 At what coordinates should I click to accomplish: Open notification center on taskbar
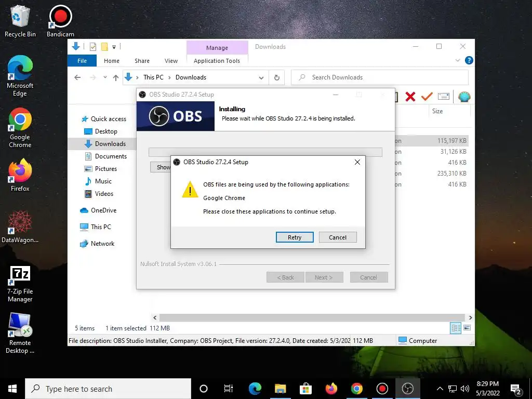point(516,389)
